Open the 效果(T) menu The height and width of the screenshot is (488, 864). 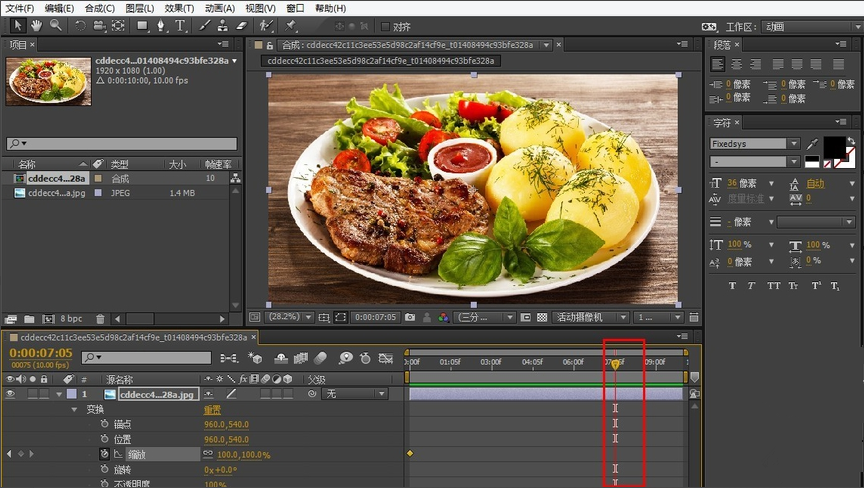click(x=179, y=8)
